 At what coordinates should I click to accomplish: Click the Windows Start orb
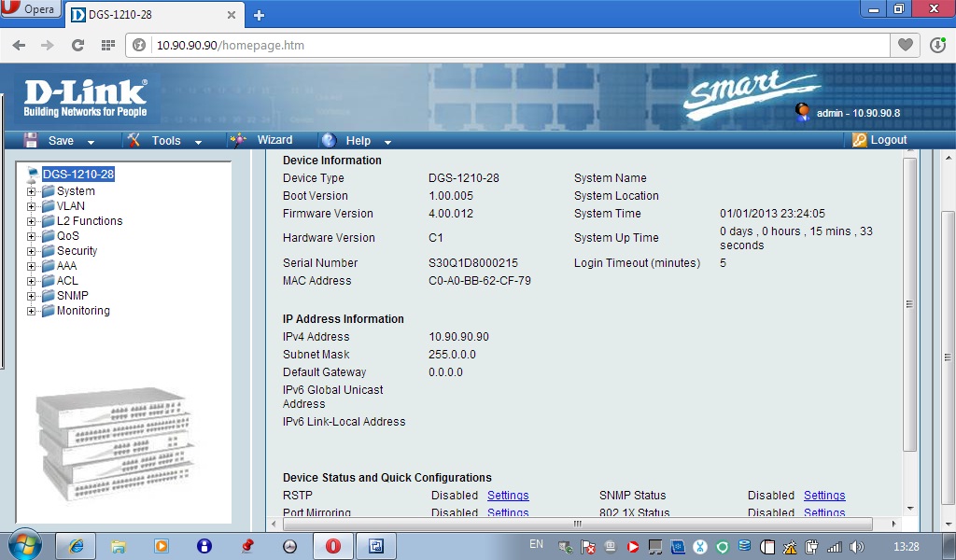(x=24, y=544)
